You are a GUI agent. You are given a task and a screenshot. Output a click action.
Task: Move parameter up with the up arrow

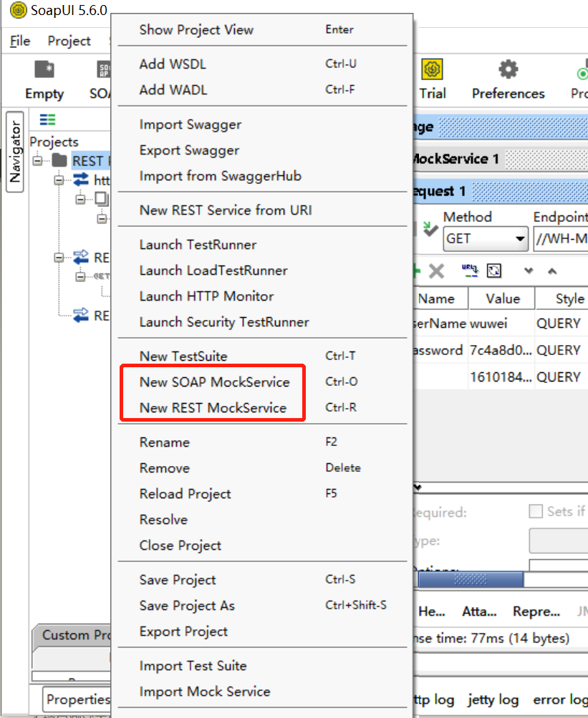pos(552,271)
